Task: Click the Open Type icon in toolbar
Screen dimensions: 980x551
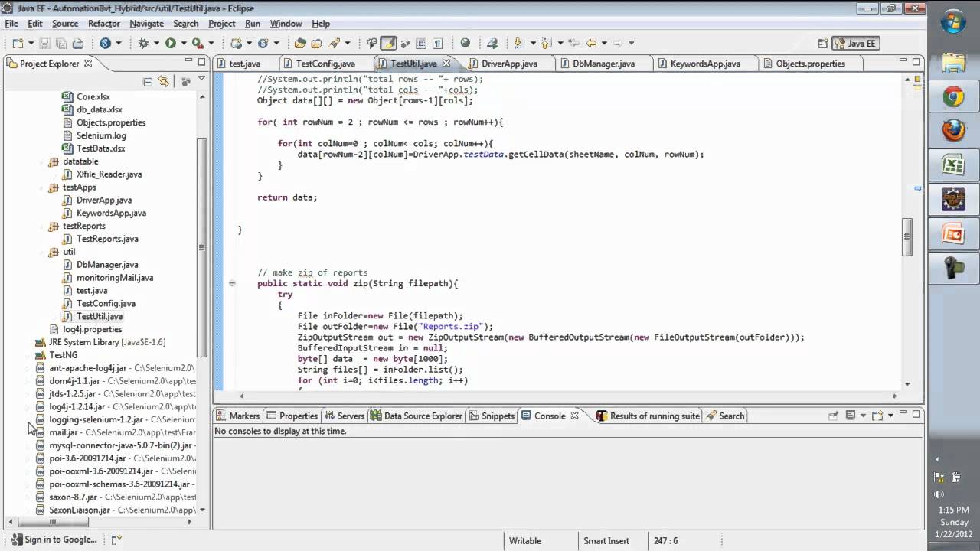Action: pyautogui.click(x=300, y=44)
